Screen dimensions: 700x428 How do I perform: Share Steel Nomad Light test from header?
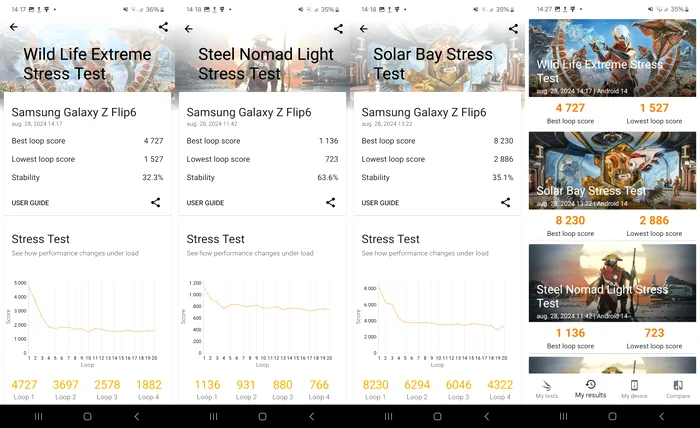(x=338, y=29)
